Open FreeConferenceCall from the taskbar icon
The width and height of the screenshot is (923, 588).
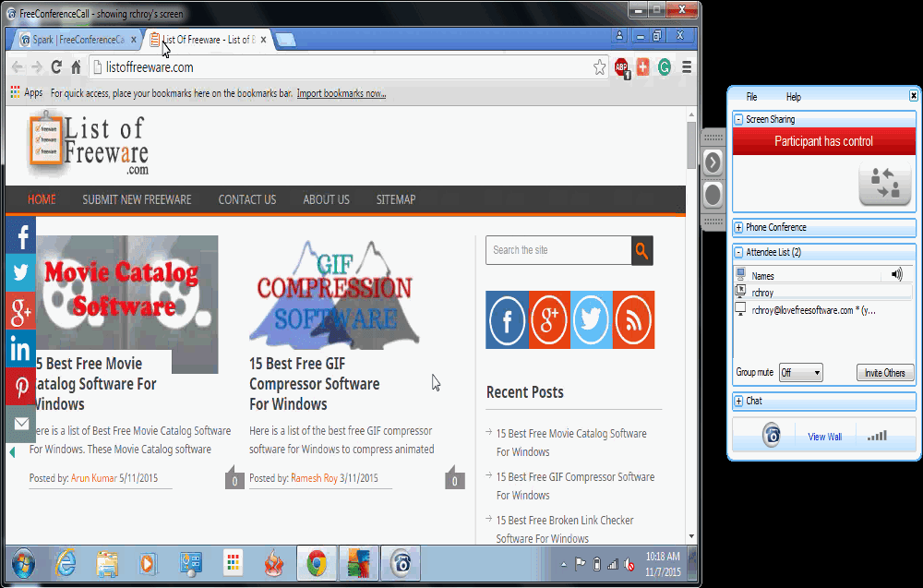point(401,563)
